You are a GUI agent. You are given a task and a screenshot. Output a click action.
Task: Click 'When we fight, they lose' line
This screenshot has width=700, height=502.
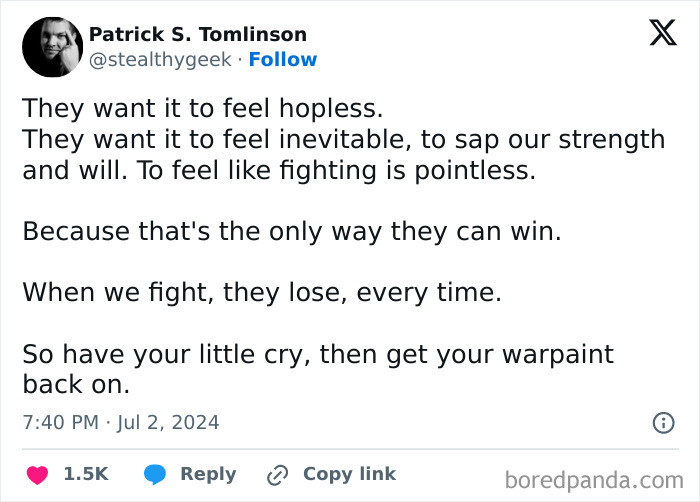click(x=262, y=293)
